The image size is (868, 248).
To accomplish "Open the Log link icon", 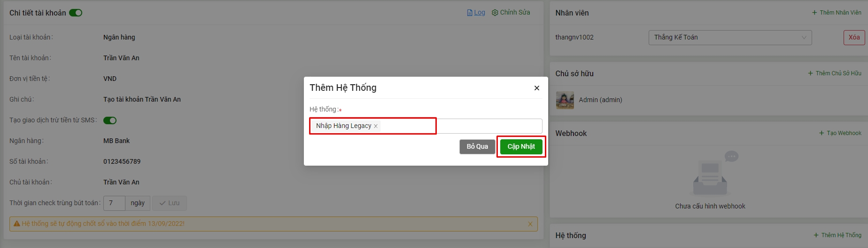I will point(470,13).
